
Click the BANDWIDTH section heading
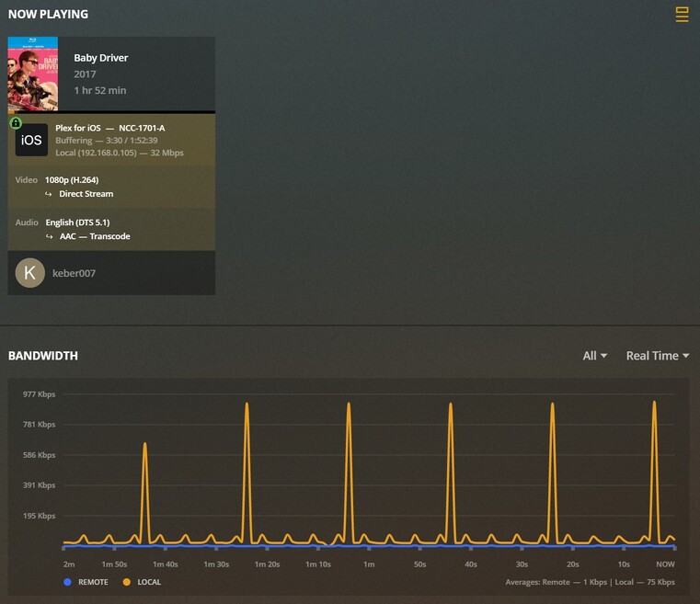(x=43, y=356)
